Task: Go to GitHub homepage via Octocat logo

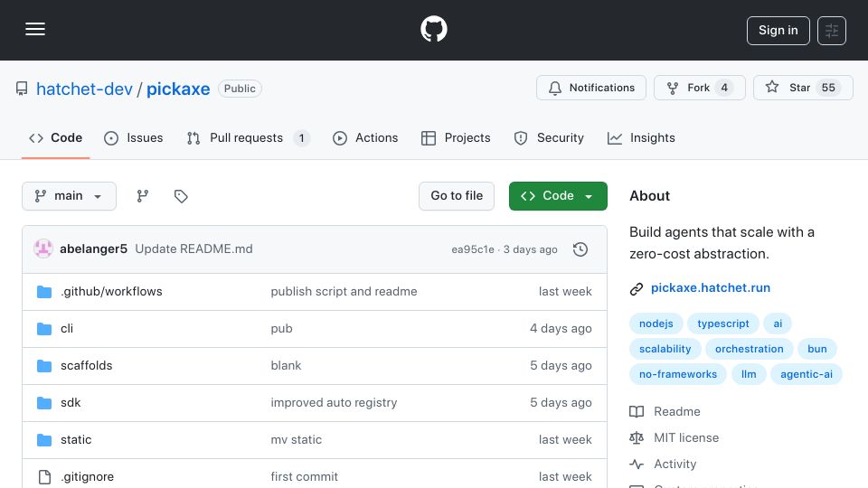Action: (x=433, y=29)
